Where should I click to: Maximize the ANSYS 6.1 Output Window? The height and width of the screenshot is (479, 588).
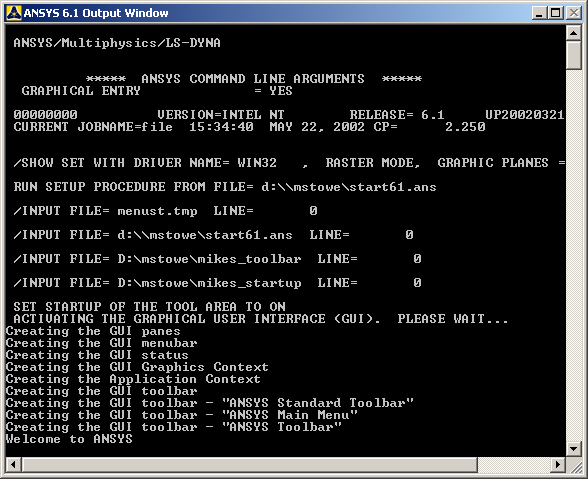pyautogui.click(x=556, y=13)
